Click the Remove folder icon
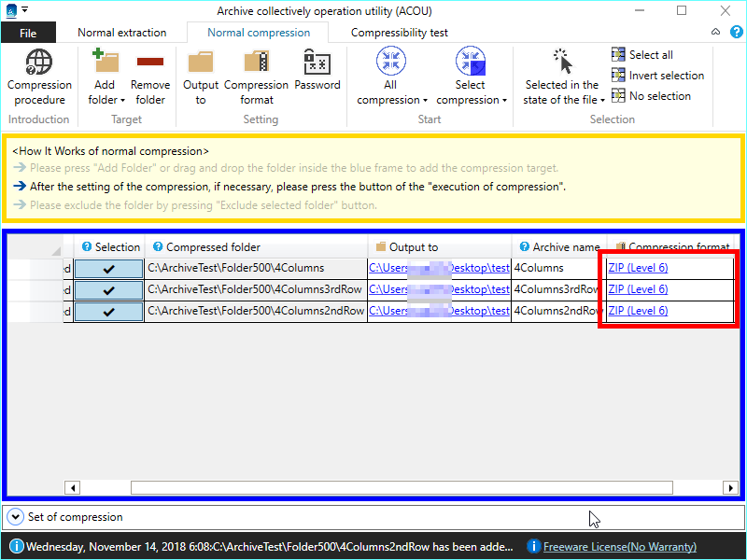Viewport: 747px width, 560px height. tap(150, 64)
